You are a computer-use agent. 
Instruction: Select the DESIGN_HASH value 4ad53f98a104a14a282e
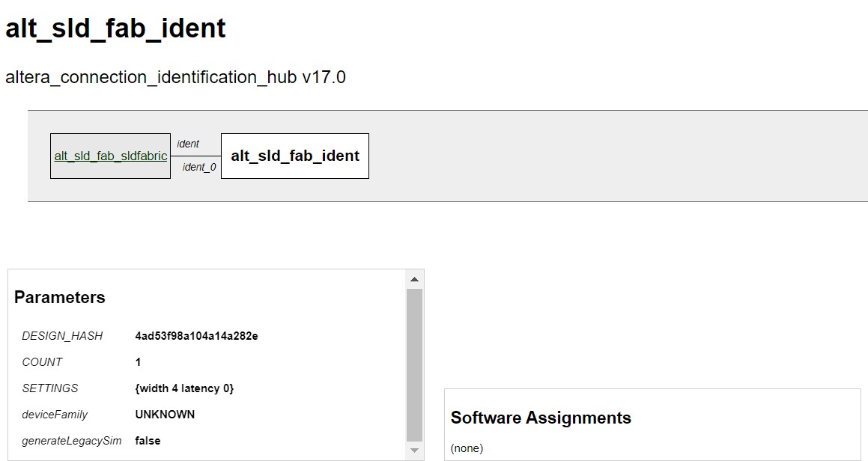point(196,336)
